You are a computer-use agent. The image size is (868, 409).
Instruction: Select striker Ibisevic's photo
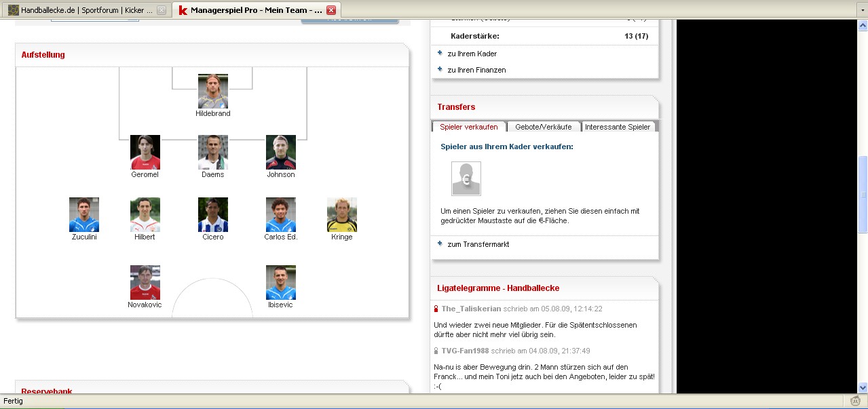(x=281, y=282)
